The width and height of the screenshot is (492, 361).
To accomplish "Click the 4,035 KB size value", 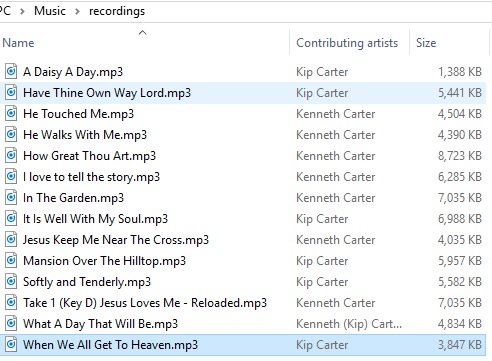I will pos(460,240).
